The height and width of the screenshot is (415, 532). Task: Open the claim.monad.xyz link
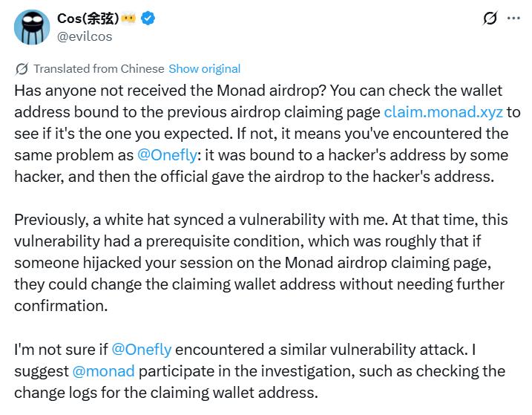point(443,112)
